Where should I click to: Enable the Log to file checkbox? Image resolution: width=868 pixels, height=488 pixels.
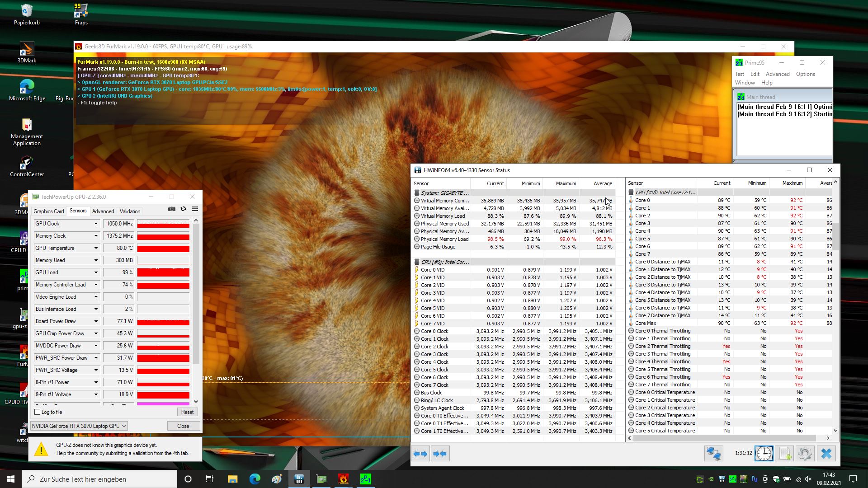pos(38,412)
